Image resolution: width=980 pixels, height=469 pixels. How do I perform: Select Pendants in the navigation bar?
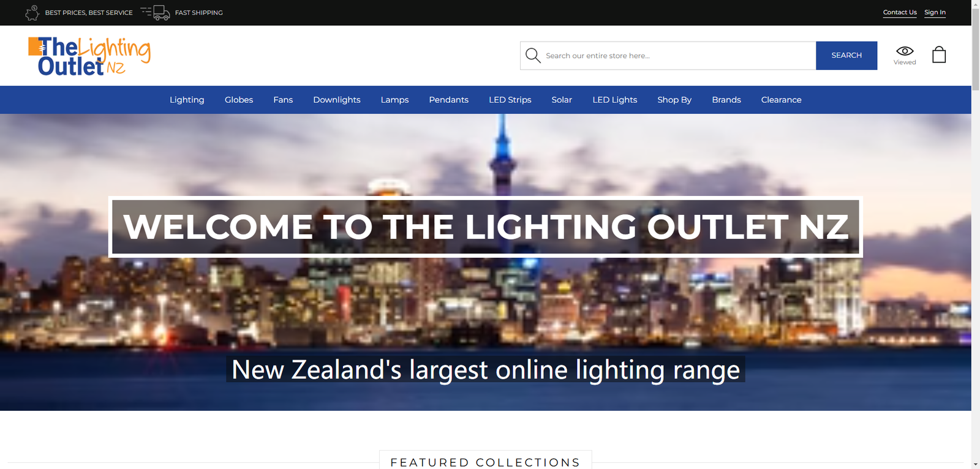(449, 100)
